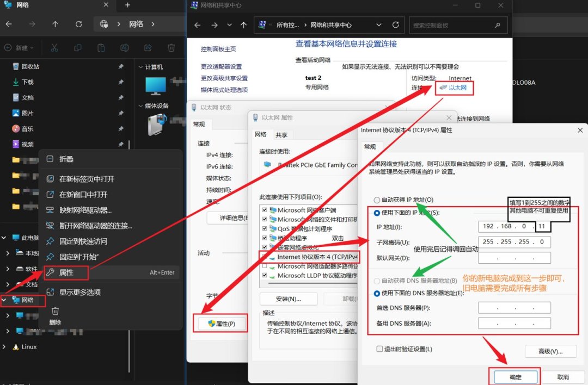588x385 pixels.
Task: Click 安装(N)... button in 以太网 属性
Action: 289,299
